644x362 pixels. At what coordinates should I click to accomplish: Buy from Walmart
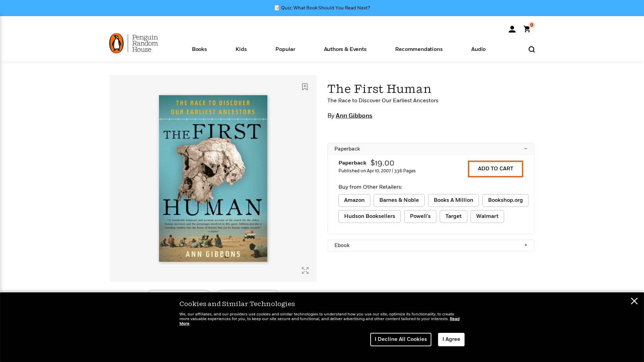pyautogui.click(x=487, y=217)
